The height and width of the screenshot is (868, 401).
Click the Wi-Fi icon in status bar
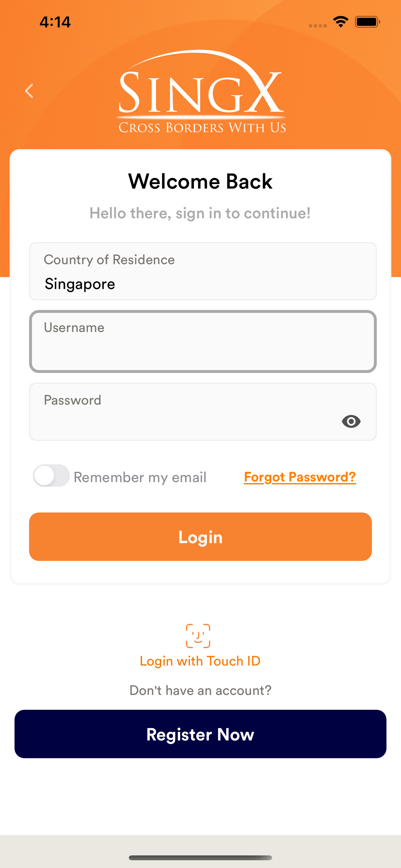[x=340, y=22]
